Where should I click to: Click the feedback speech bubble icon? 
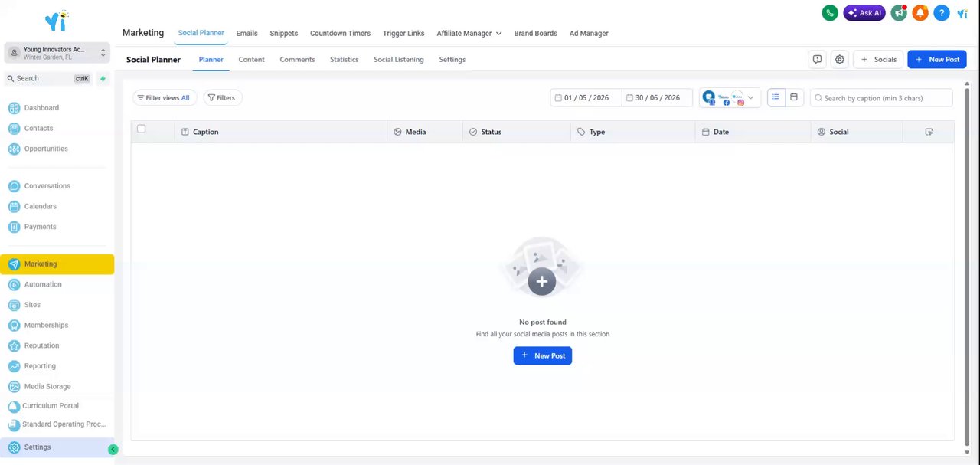click(818, 59)
